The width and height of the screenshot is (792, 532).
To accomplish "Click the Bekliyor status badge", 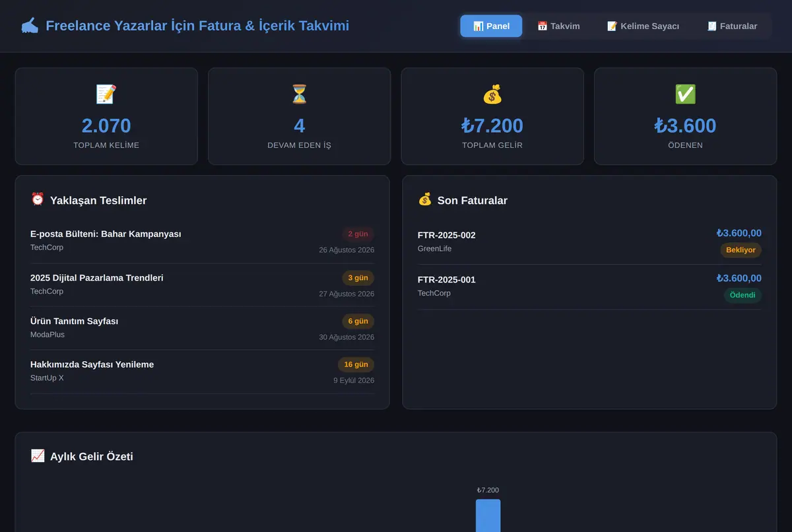I will point(741,250).
